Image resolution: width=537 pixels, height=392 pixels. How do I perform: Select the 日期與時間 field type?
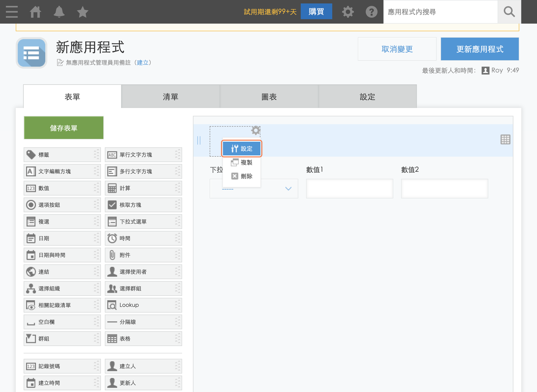62,255
